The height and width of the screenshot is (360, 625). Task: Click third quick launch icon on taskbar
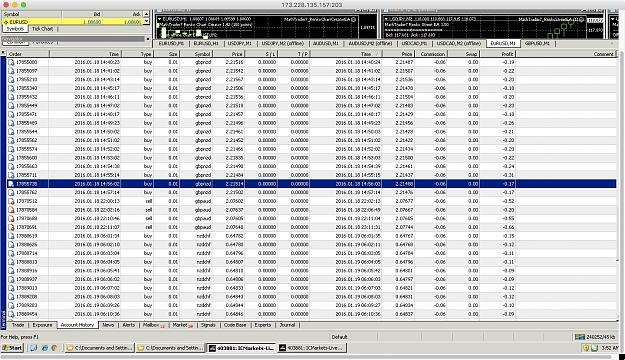[55, 348]
